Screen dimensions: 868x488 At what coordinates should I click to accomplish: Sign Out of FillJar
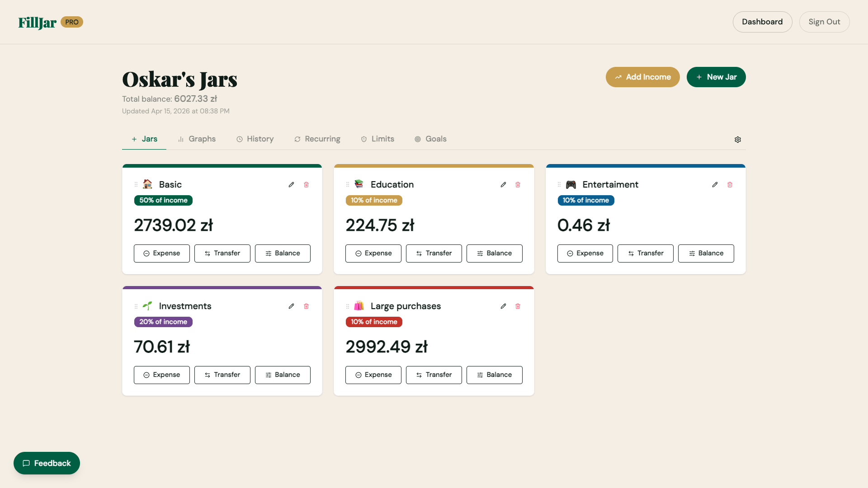pos(824,22)
